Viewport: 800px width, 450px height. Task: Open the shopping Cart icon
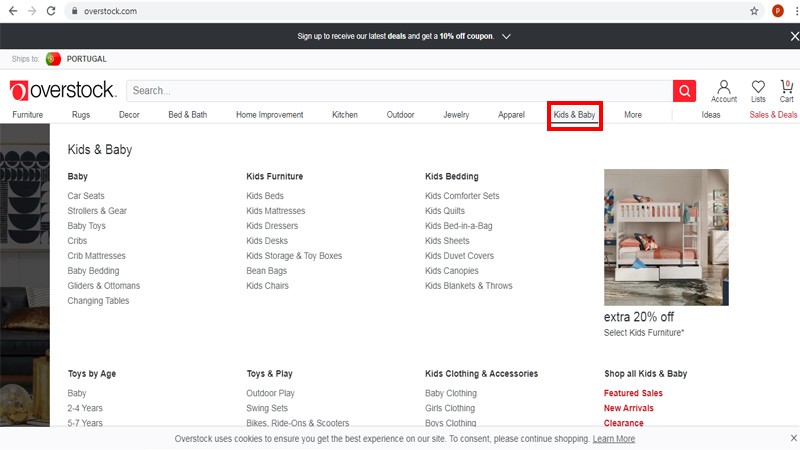tap(787, 90)
